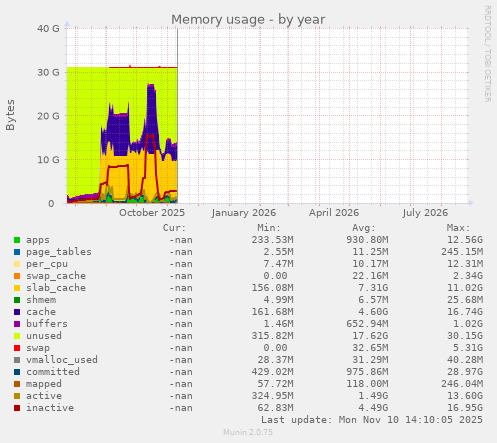Click apps max value 12.56G
Viewport: 497px width, 443px height.
[x=465, y=240]
